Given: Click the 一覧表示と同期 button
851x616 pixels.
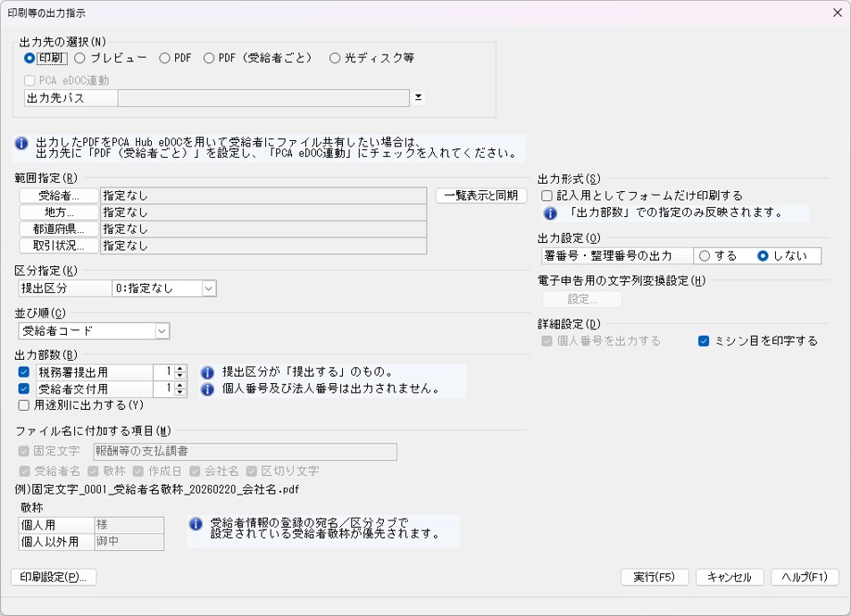Looking at the screenshot, I should (x=480, y=196).
